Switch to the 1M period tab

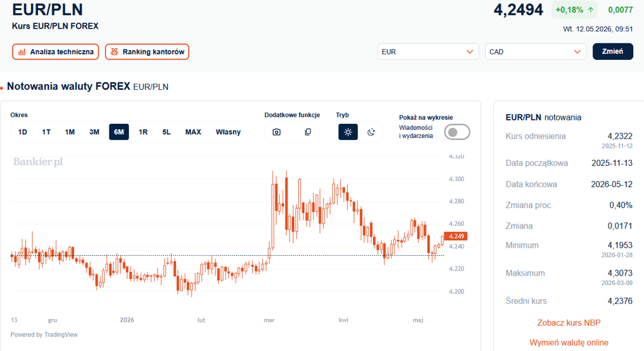click(70, 132)
